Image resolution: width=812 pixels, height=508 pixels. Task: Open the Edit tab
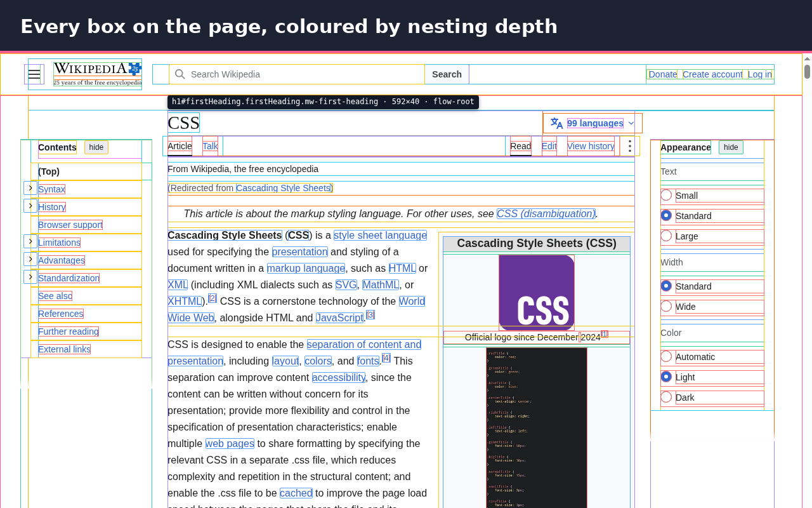click(549, 146)
